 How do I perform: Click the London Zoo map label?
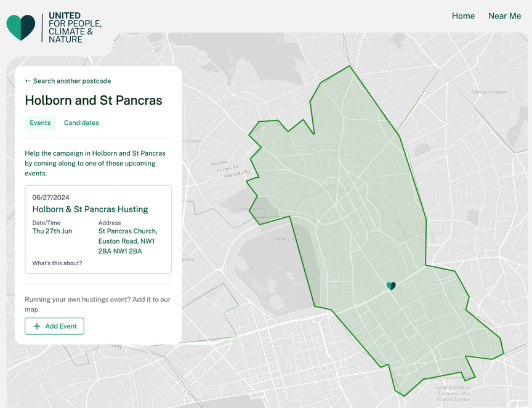point(284,239)
